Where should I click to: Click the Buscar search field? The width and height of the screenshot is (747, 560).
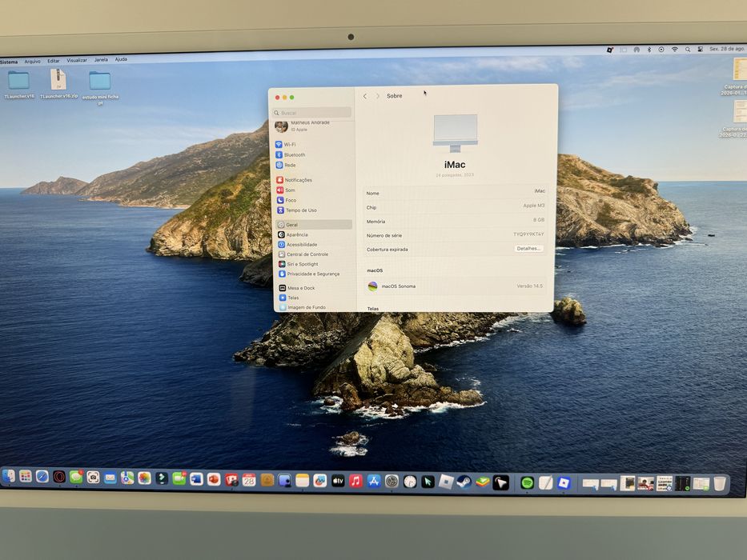click(311, 113)
